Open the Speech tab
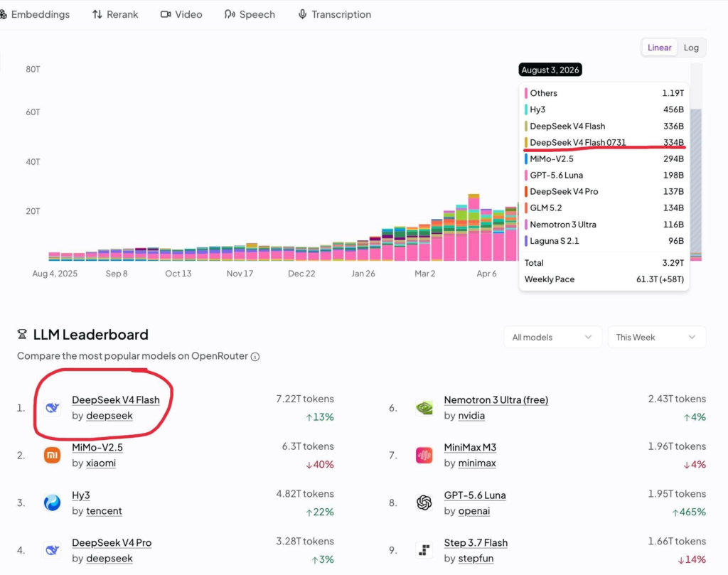Screen dimensions: 728x575 click(x=250, y=14)
